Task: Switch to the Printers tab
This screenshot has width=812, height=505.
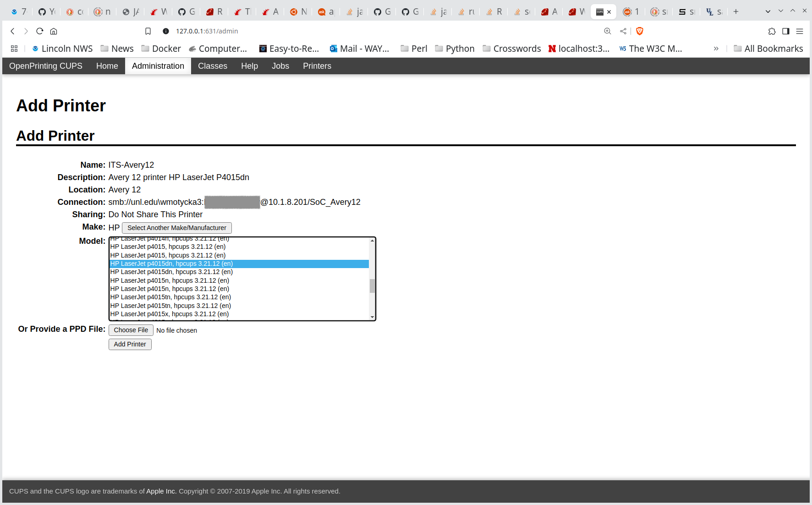Action: coord(317,66)
